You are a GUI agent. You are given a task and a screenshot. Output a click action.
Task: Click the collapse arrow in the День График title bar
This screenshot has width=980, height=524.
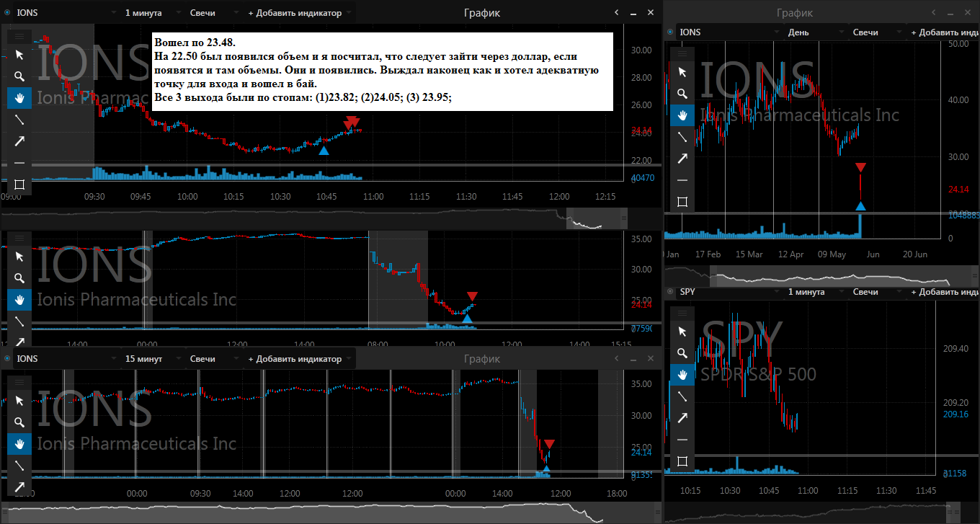pos(934,12)
